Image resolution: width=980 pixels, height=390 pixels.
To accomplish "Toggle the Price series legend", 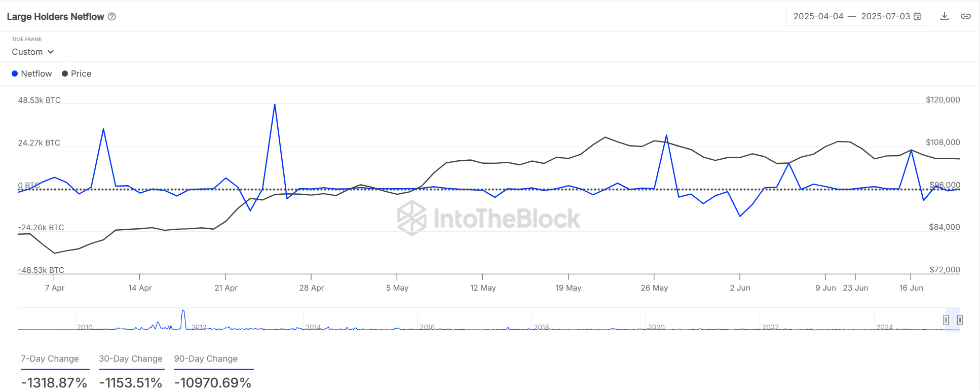I will 81,74.
